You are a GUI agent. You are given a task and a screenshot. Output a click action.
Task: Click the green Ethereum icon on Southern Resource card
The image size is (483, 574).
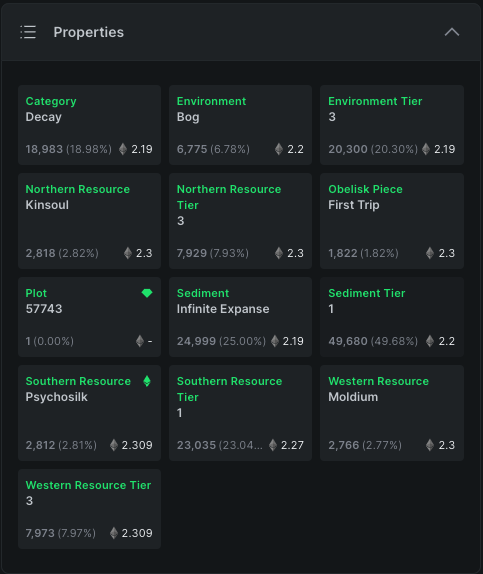coord(147,381)
